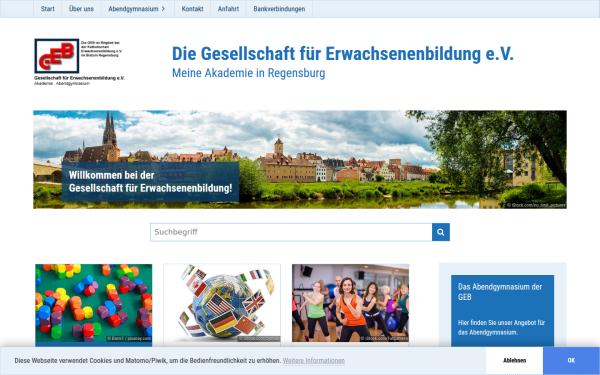The image size is (600, 375).
Task: Click Hier finden Sie unser Angebot text
Action: [x=501, y=327]
